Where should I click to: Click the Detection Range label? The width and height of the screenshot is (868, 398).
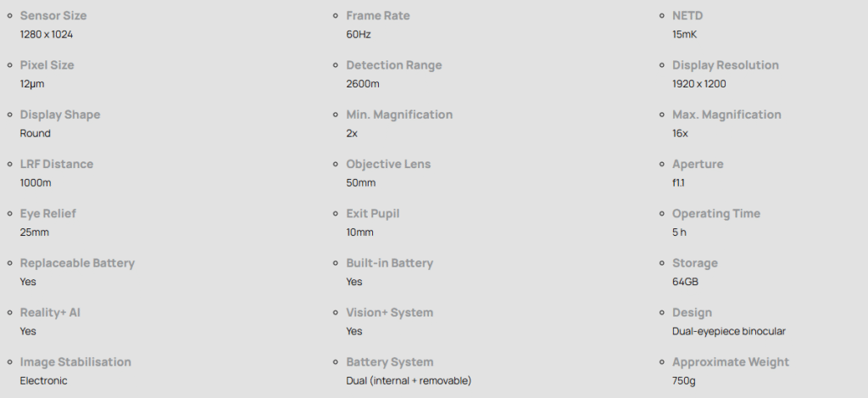coord(393,65)
